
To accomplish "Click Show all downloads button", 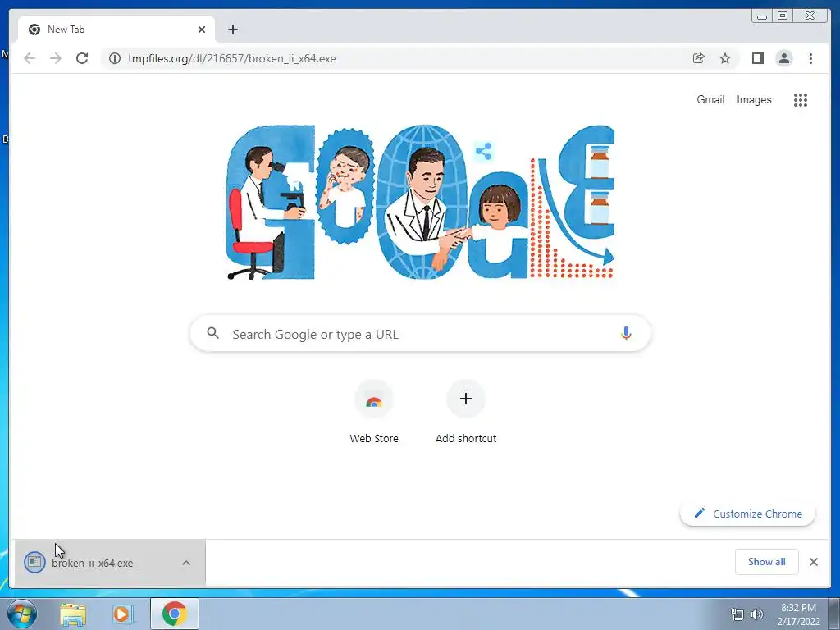I will click(x=767, y=562).
